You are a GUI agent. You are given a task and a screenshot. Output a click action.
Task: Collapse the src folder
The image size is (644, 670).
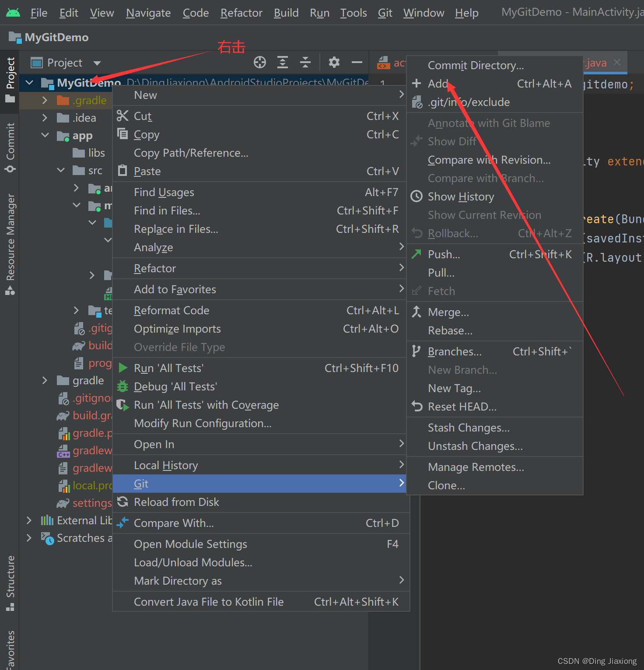(x=61, y=170)
